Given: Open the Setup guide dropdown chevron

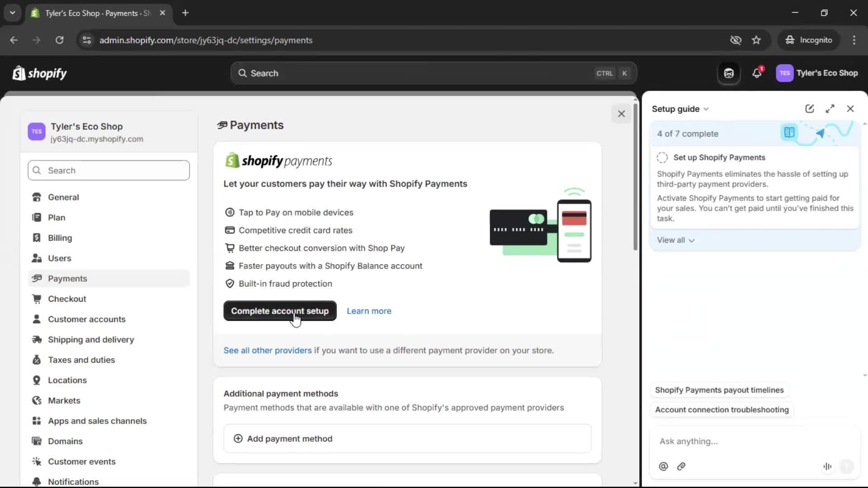Looking at the screenshot, I should tap(707, 109).
